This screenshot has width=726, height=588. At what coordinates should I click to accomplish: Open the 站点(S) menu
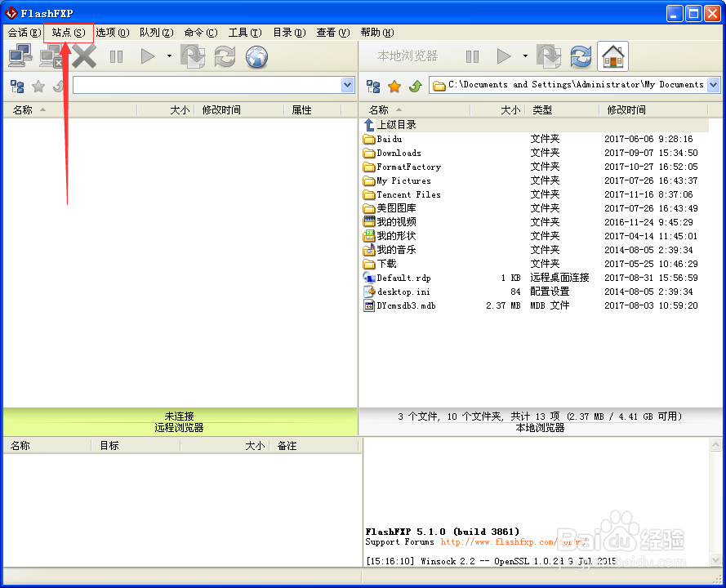pyautogui.click(x=69, y=33)
